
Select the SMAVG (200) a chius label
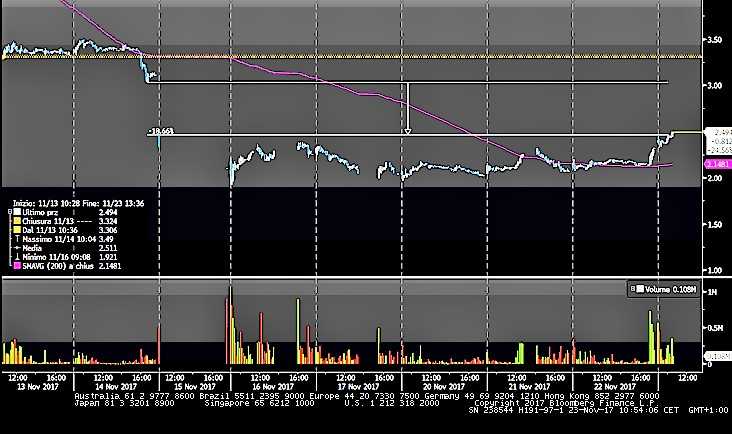[x=58, y=266]
